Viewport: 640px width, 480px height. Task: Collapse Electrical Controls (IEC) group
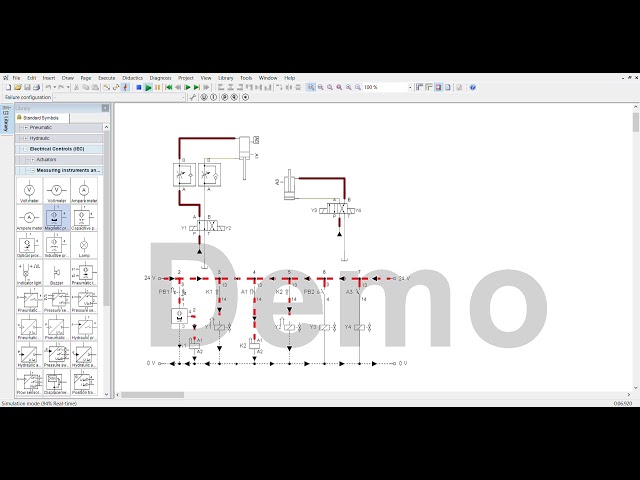pyautogui.click(x=26, y=149)
